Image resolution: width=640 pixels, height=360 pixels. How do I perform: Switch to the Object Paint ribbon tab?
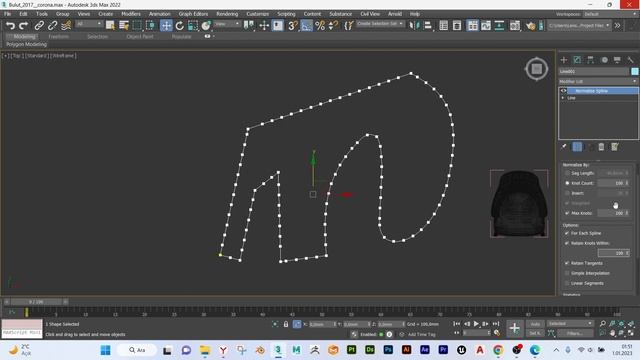[140, 36]
